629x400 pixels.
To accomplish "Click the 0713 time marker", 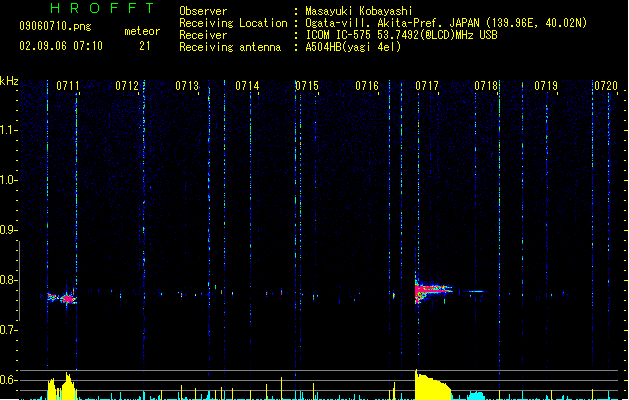I will pyautogui.click(x=187, y=86).
